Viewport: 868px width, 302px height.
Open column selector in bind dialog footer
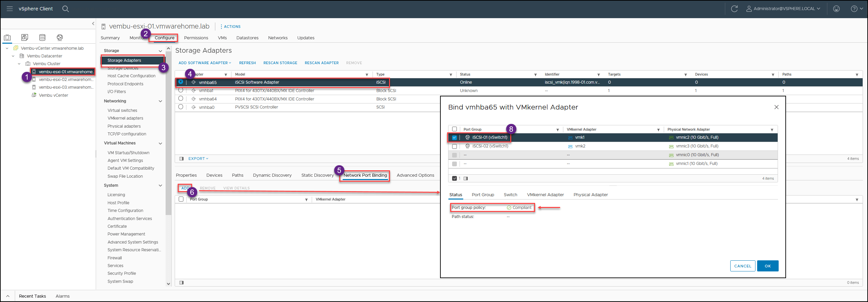pos(466,178)
